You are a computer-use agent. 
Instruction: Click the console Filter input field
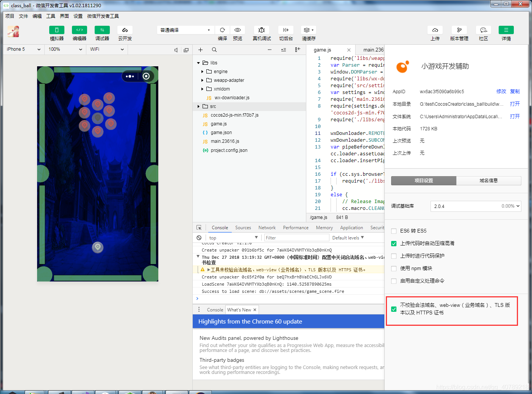point(296,238)
